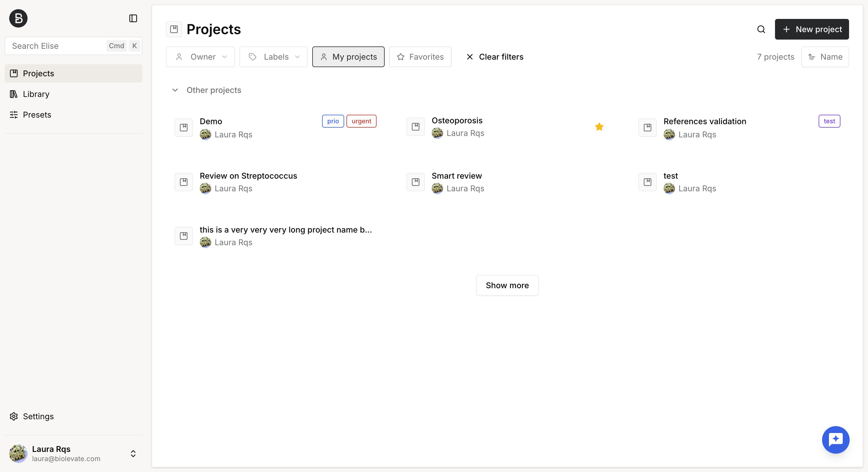This screenshot has width=868, height=472.
Task: Click the Review on Streptococcus project icon
Action: pos(184,182)
